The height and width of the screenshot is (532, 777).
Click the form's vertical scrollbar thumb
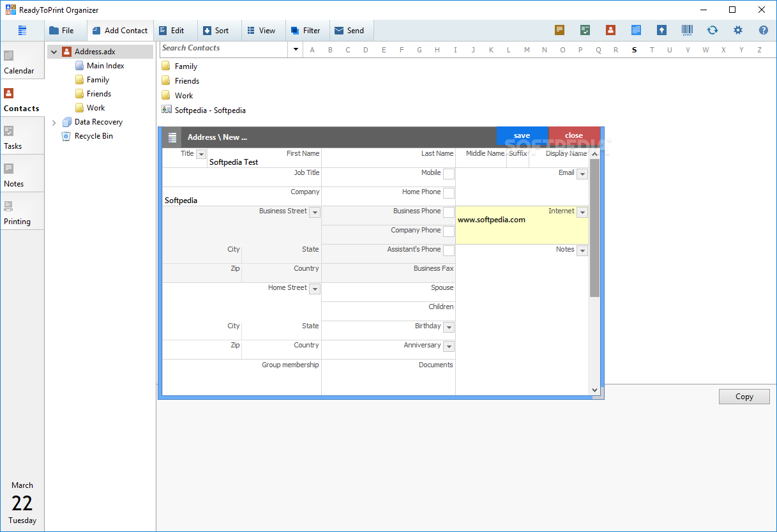(x=594, y=228)
